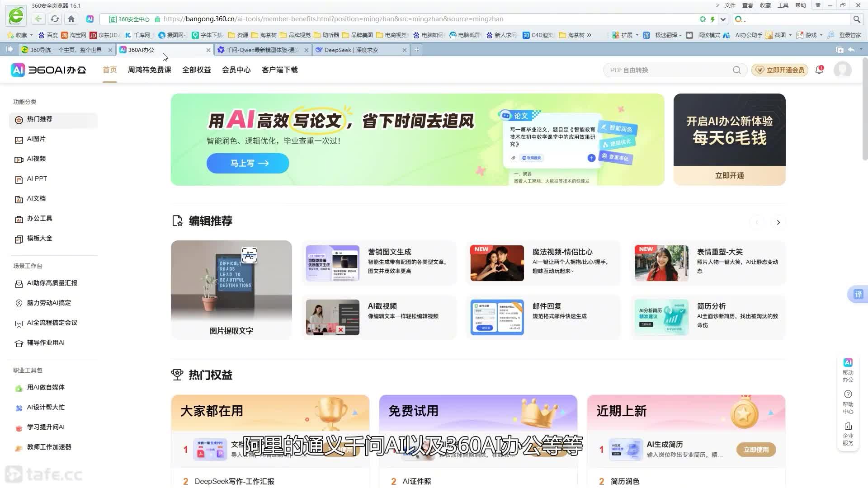Open 表情重塑-大笑 card
The width and height of the screenshot is (868, 488).
[708, 263]
